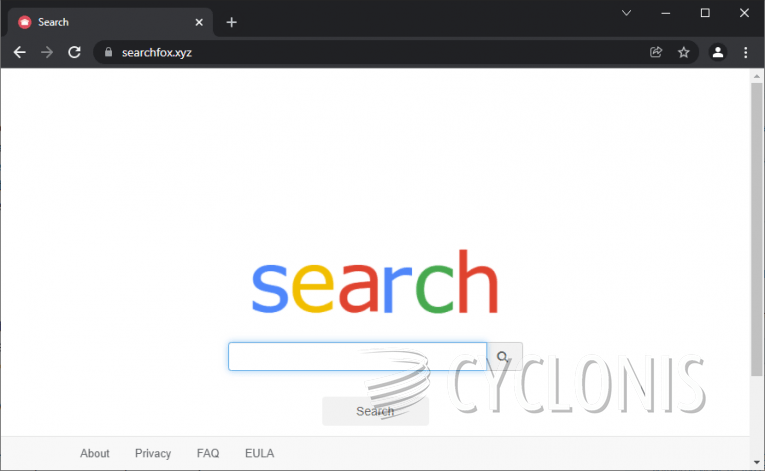Close the Search tab
This screenshot has height=471, width=765.
[x=199, y=22]
